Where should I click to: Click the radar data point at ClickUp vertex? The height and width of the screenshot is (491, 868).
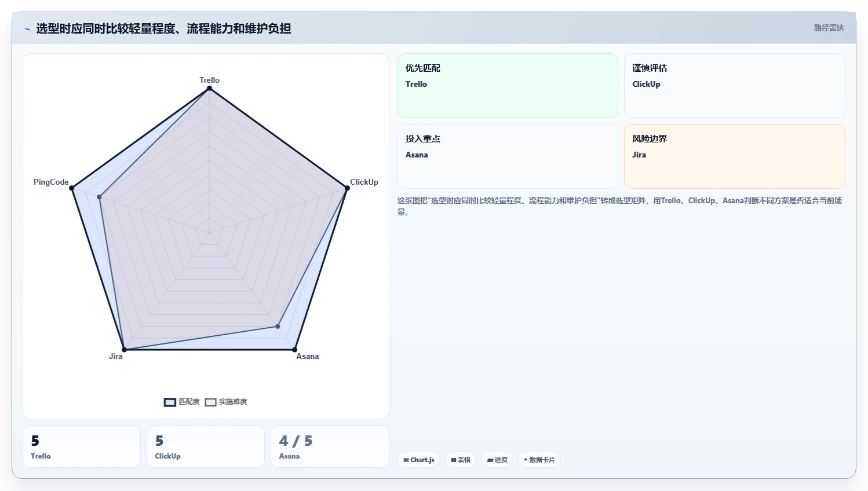tap(347, 188)
